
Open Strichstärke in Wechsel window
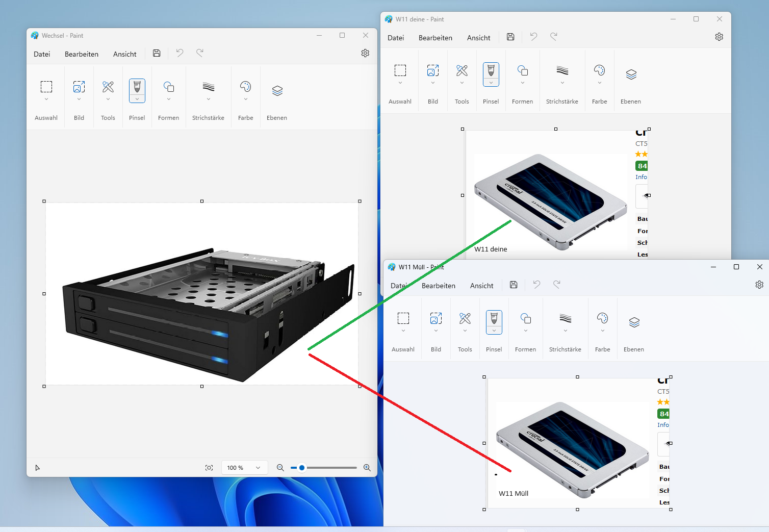209,87
